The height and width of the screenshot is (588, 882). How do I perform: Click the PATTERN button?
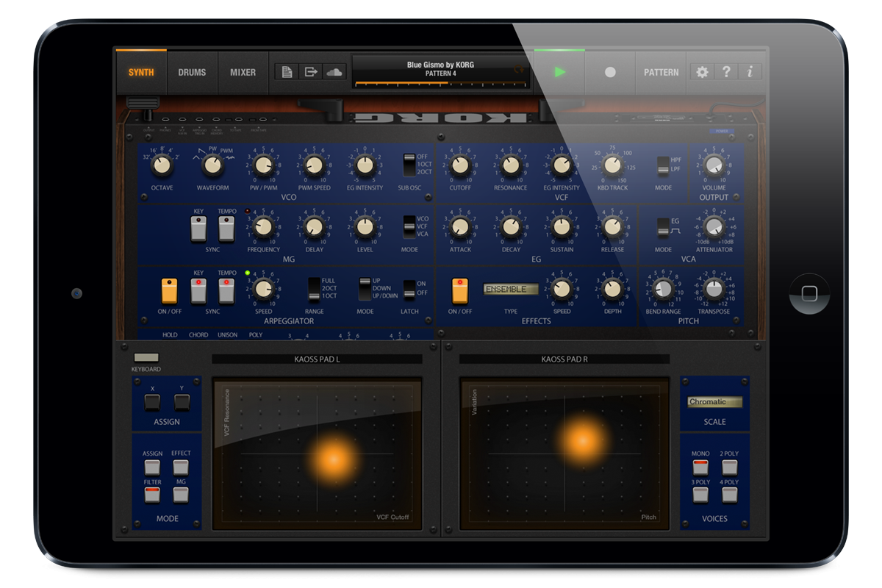pyautogui.click(x=661, y=72)
